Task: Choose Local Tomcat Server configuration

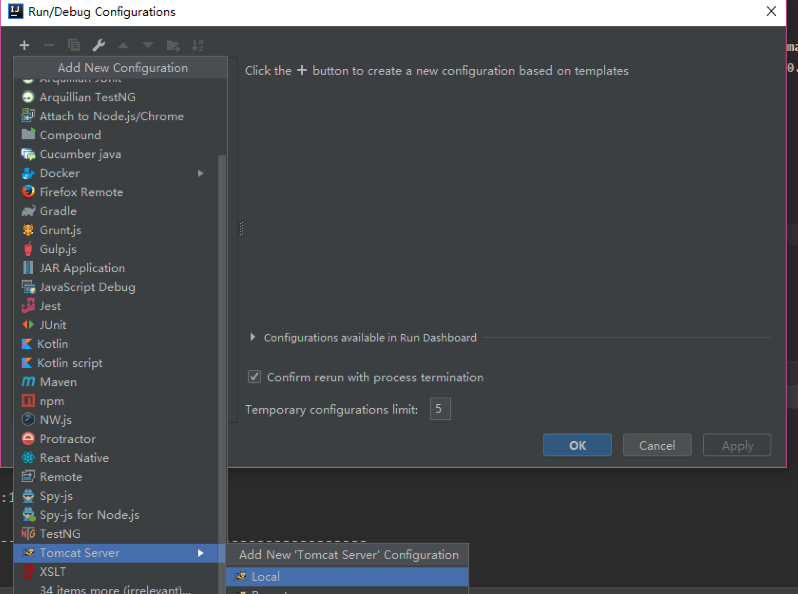Action: coord(347,577)
